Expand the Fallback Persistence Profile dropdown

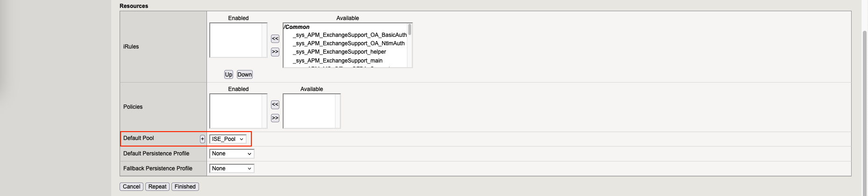[x=232, y=168]
